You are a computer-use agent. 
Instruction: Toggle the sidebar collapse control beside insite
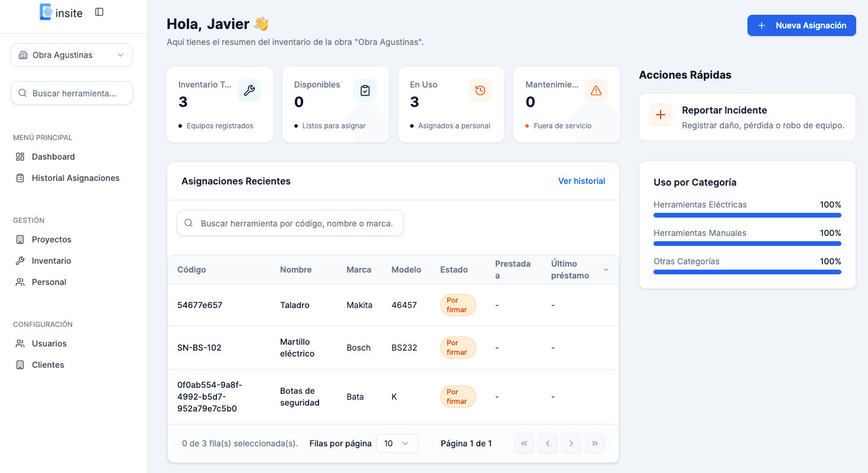[x=99, y=11]
